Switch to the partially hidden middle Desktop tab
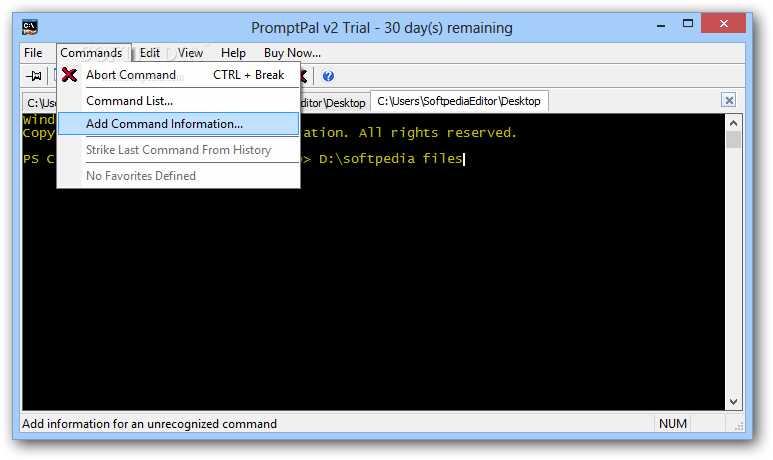Viewport: 773px width, 460px height. click(x=334, y=103)
